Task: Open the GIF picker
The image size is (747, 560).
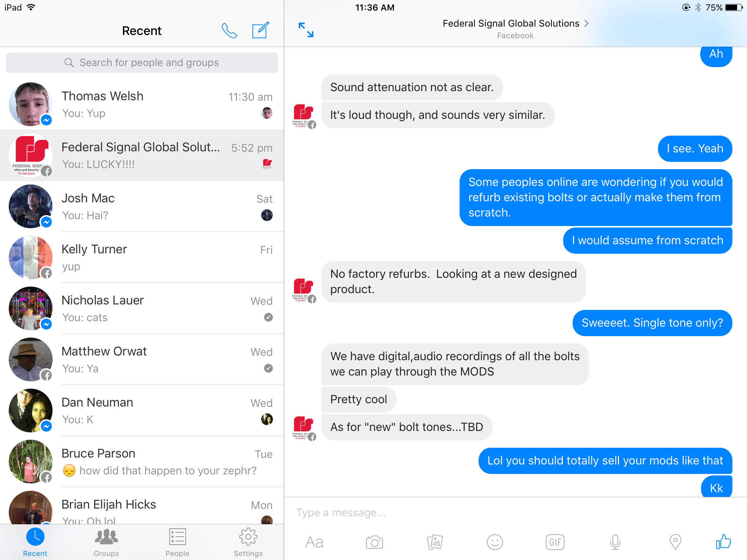Action: 555,542
